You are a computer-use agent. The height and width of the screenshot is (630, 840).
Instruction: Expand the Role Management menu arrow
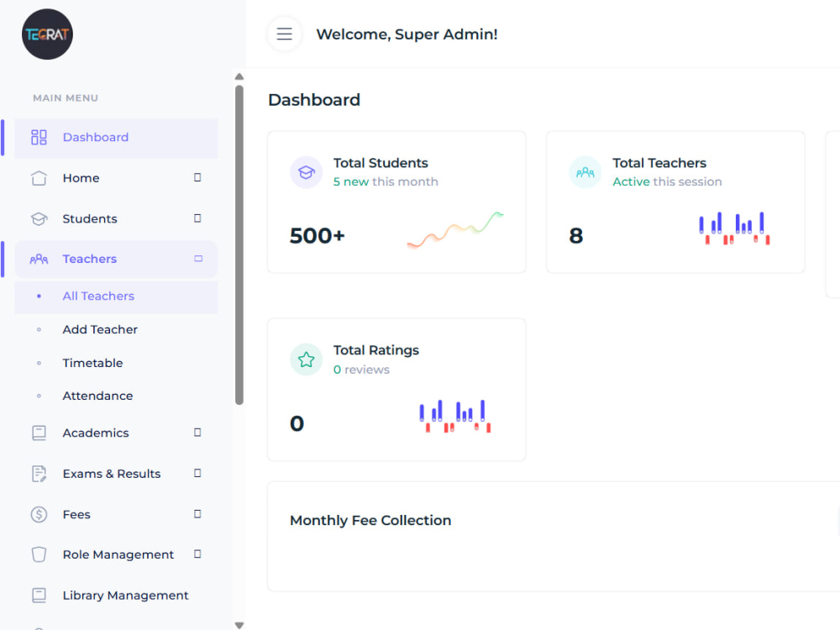coord(197,554)
